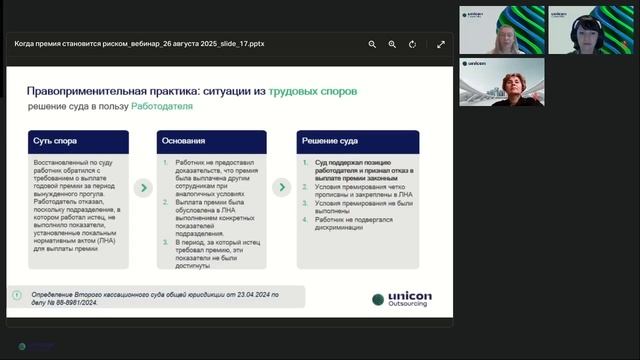Click the heading 'Правоприменительная практика'

[x=113, y=91]
